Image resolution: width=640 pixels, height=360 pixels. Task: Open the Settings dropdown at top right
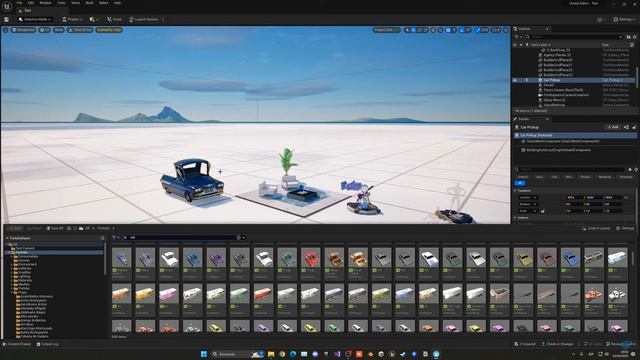[624, 19]
